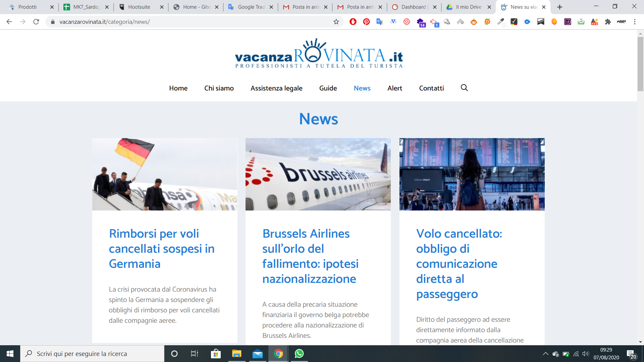
Task: Click the vacanzaROVINATA.it site logo
Action: 319,54
